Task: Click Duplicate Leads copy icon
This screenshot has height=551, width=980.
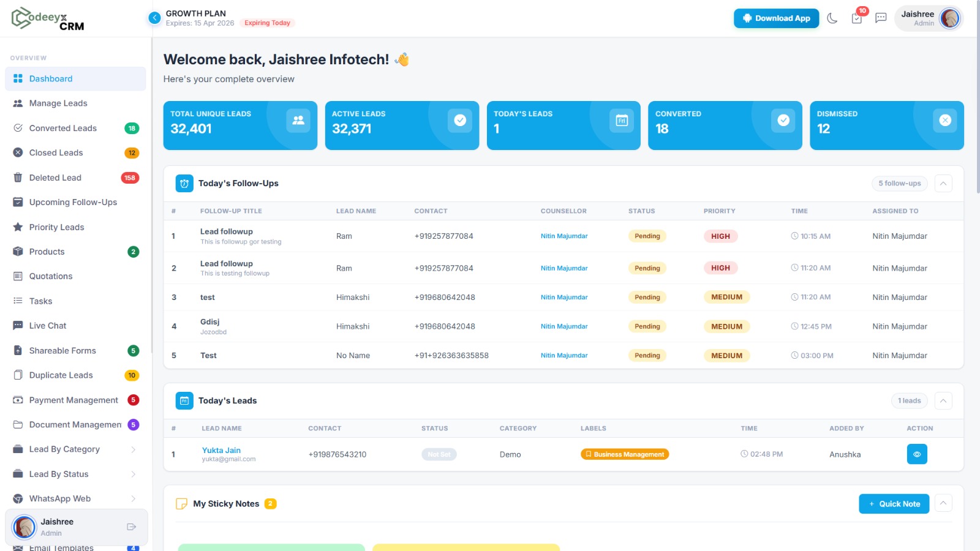Action: (x=18, y=375)
